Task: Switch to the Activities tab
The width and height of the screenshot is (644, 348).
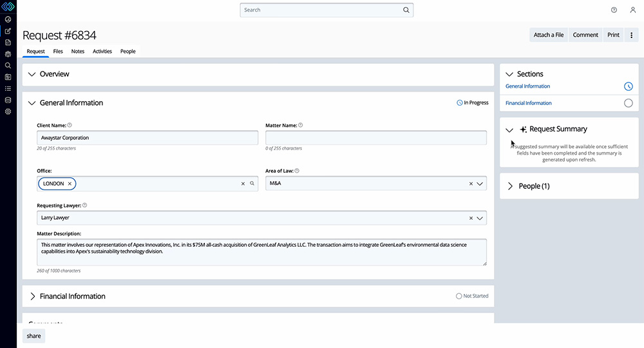Action: tap(102, 52)
